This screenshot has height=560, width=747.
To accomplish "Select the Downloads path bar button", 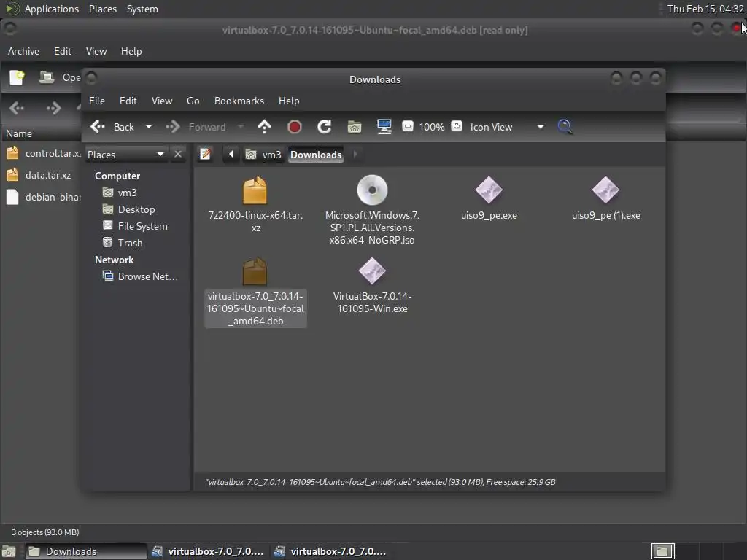I will pos(316,155).
